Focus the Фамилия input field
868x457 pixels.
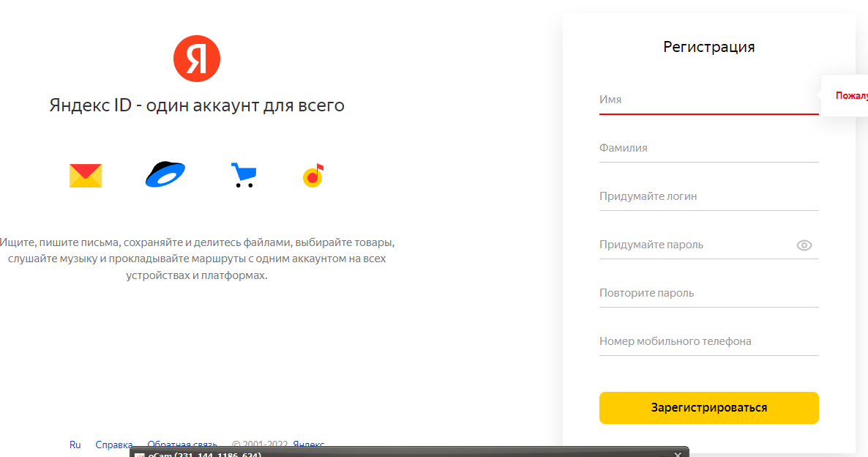click(x=708, y=149)
